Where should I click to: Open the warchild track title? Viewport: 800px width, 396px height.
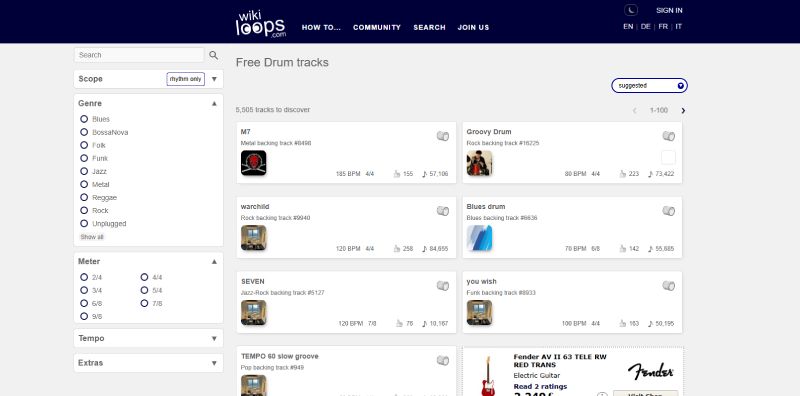[255, 207]
